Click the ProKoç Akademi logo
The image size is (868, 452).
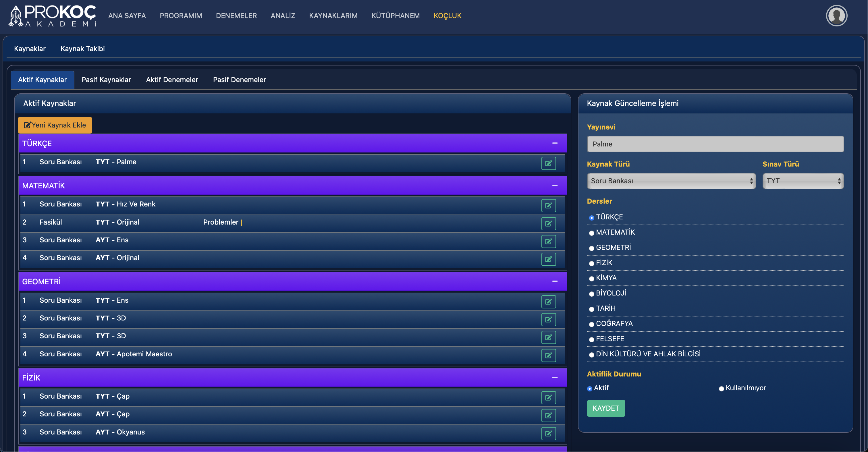point(53,16)
